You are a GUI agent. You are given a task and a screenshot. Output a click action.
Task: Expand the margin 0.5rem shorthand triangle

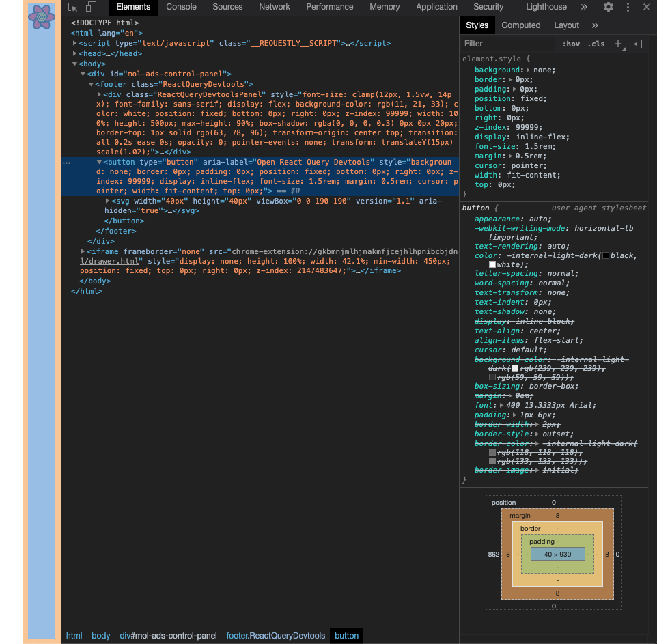[x=510, y=156]
